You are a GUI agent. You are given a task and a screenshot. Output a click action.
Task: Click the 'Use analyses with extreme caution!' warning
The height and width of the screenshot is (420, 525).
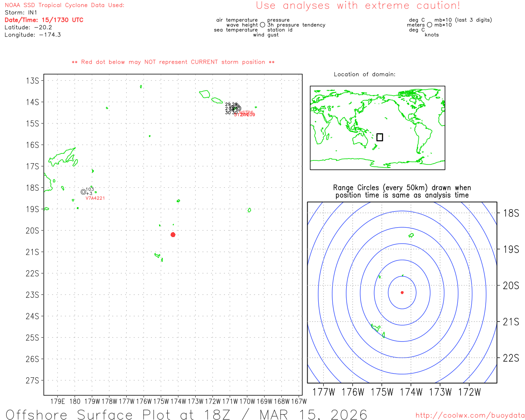(x=358, y=6)
